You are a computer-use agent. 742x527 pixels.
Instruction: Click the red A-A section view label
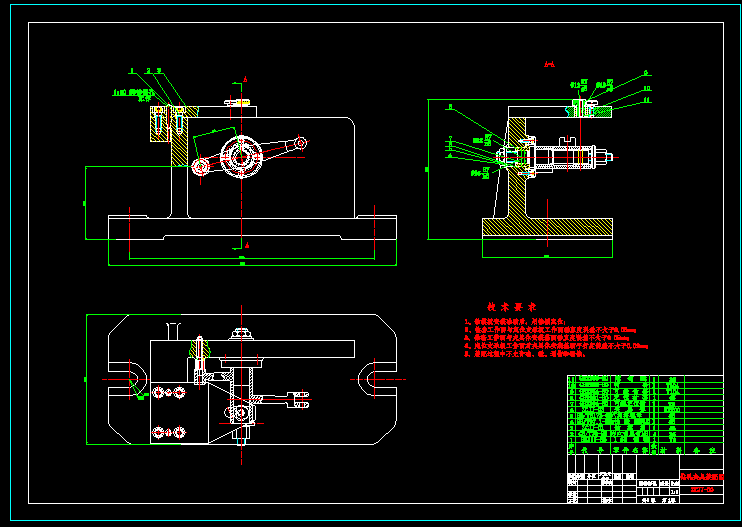click(549, 64)
